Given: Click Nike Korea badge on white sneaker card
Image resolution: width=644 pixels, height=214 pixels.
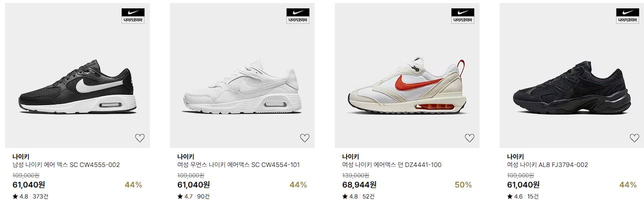Looking at the screenshot, I should click(298, 15).
